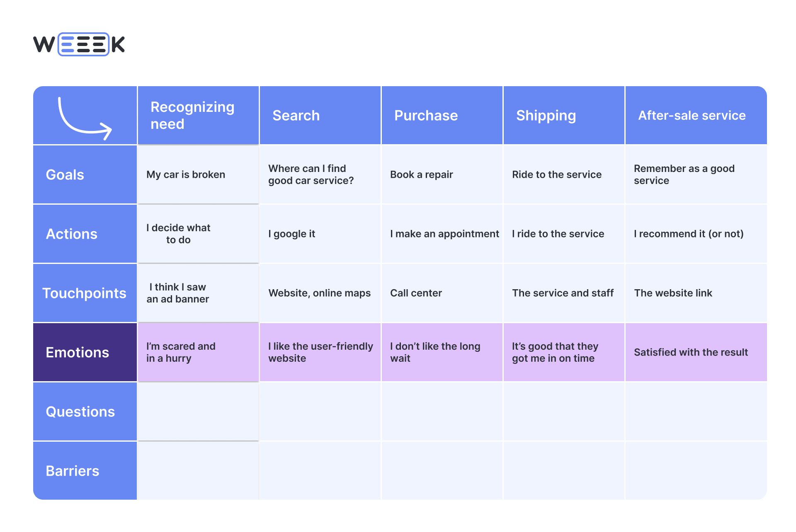Screen dimensions: 796x532
Task: Select the Shipping stage header
Action: (546, 116)
